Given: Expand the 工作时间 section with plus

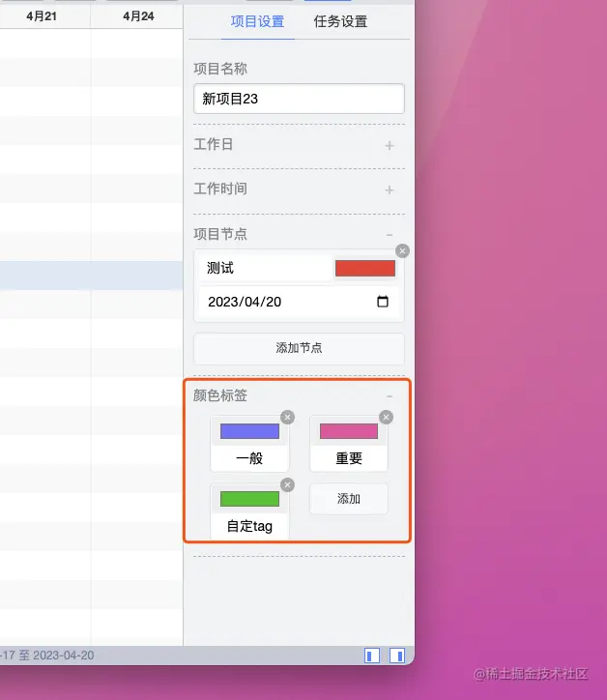Looking at the screenshot, I should pyautogui.click(x=390, y=190).
